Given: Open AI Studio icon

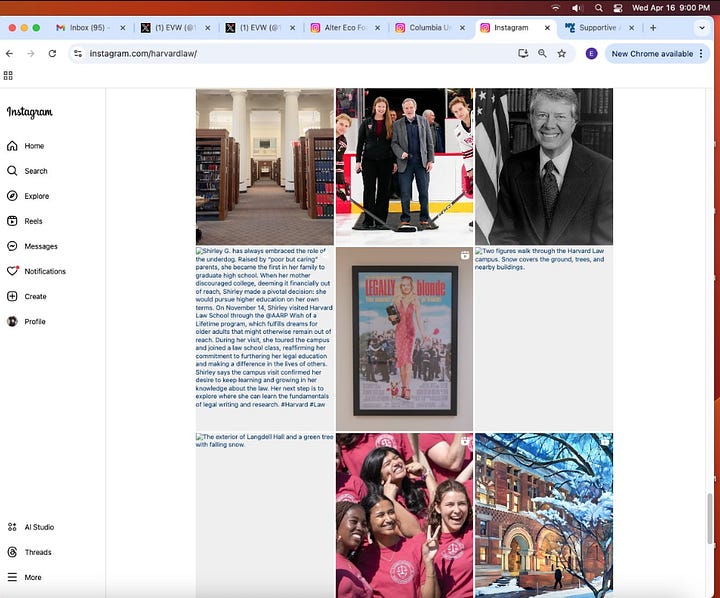Looking at the screenshot, I should (x=12, y=527).
